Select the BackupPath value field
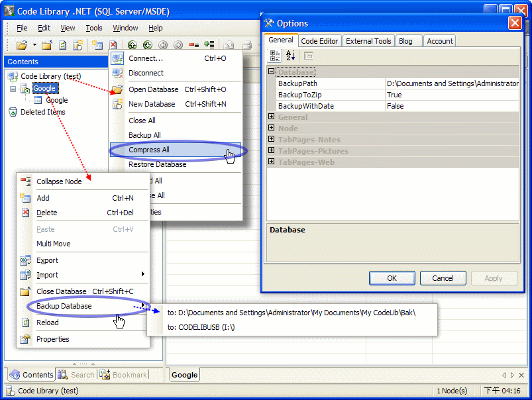 [452, 83]
